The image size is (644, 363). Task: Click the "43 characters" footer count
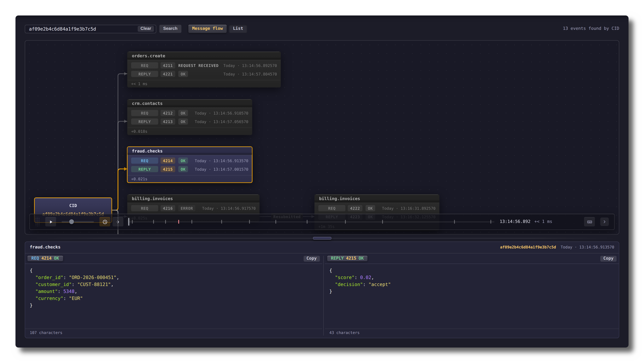344,332
